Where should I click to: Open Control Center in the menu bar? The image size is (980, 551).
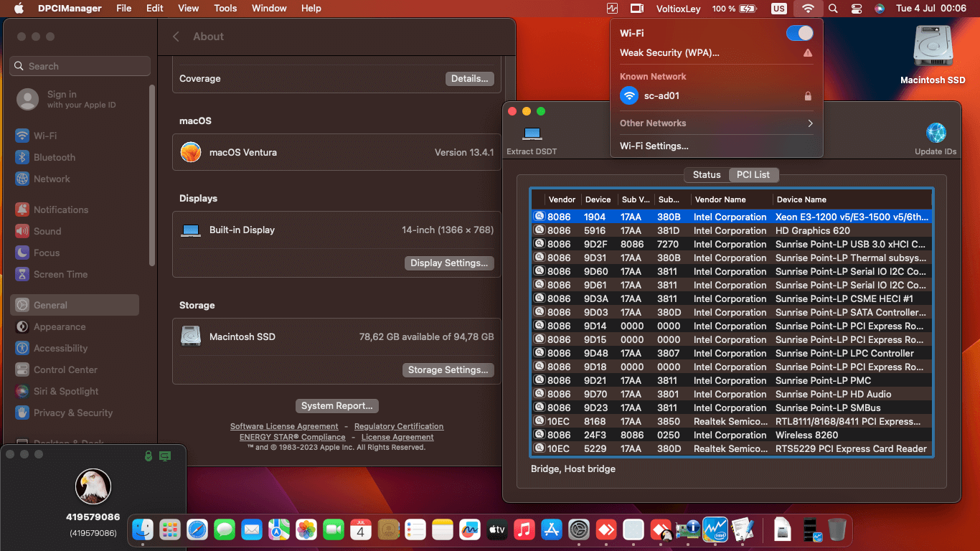(857, 9)
